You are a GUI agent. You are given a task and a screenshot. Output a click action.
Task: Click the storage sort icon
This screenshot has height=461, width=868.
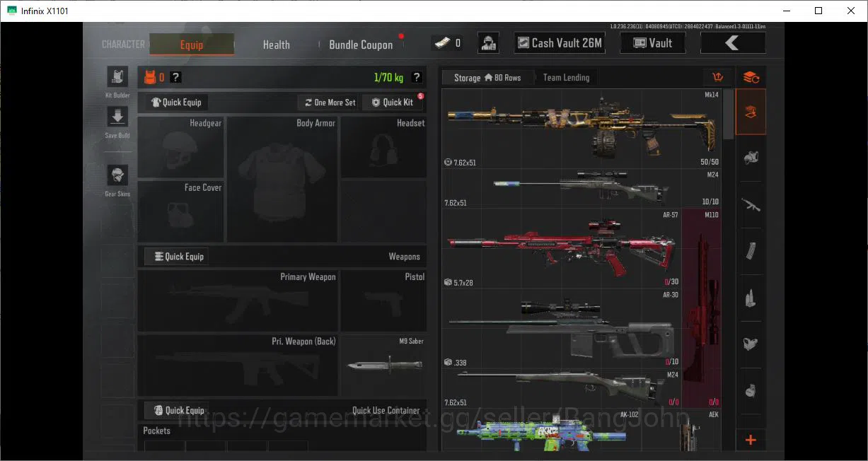pyautogui.click(x=717, y=78)
